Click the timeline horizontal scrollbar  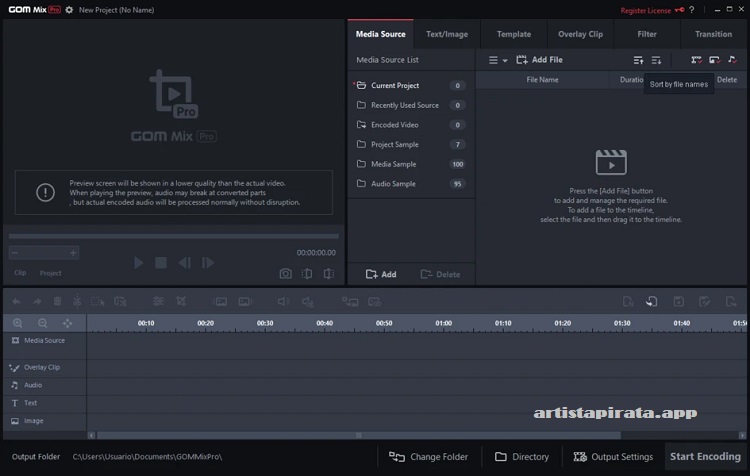click(x=359, y=435)
